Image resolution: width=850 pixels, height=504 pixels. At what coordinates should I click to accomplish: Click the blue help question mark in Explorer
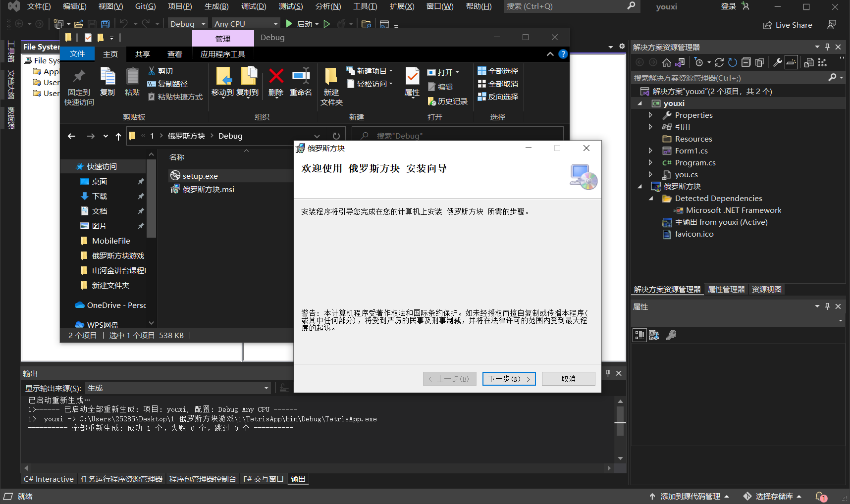click(x=563, y=54)
